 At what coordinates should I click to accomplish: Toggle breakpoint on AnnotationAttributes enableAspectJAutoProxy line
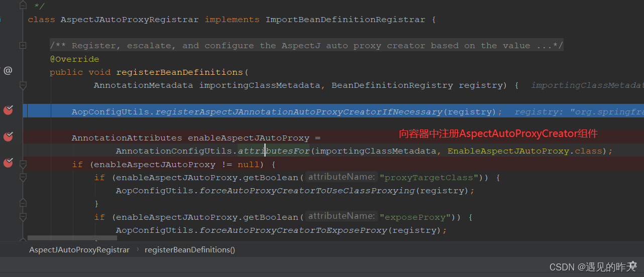click(x=8, y=136)
